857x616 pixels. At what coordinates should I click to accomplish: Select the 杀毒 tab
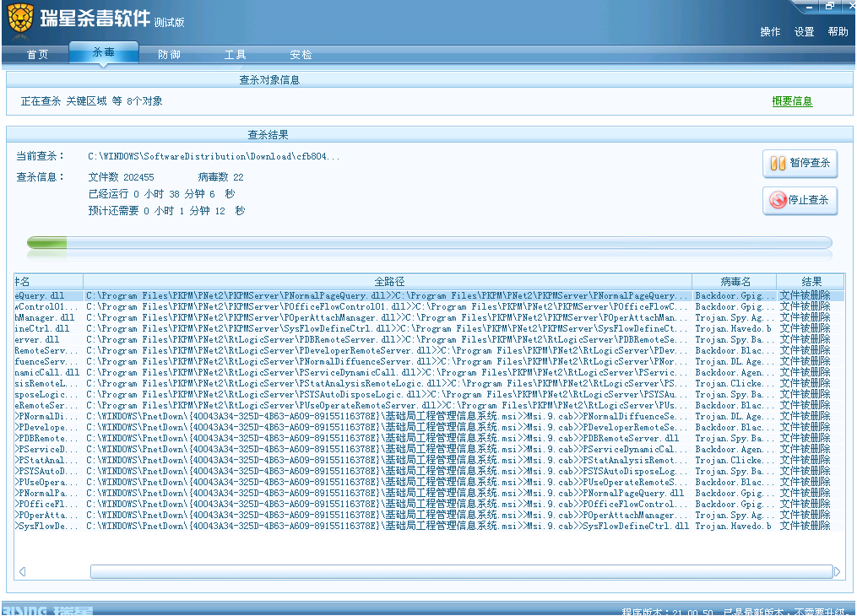click(103, 52)
